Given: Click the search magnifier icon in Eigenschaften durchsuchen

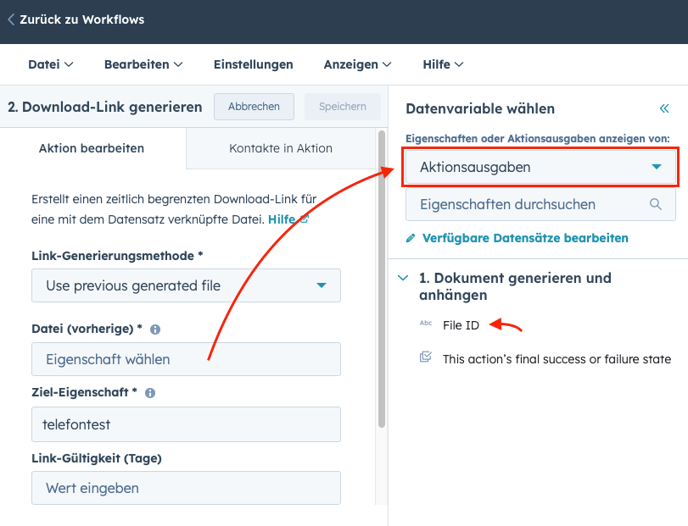Looking at the screenshot, I should pos(655,204).
